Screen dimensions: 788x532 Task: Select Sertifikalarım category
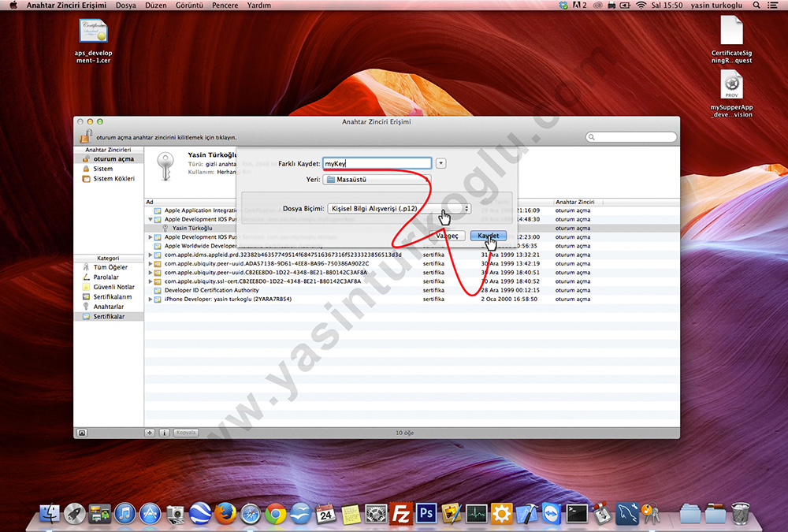click(109, 296)
